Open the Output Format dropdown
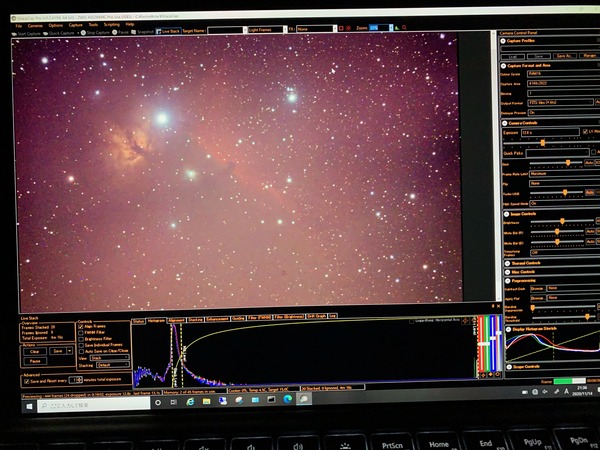600x450 pixels. click(561, 103)
